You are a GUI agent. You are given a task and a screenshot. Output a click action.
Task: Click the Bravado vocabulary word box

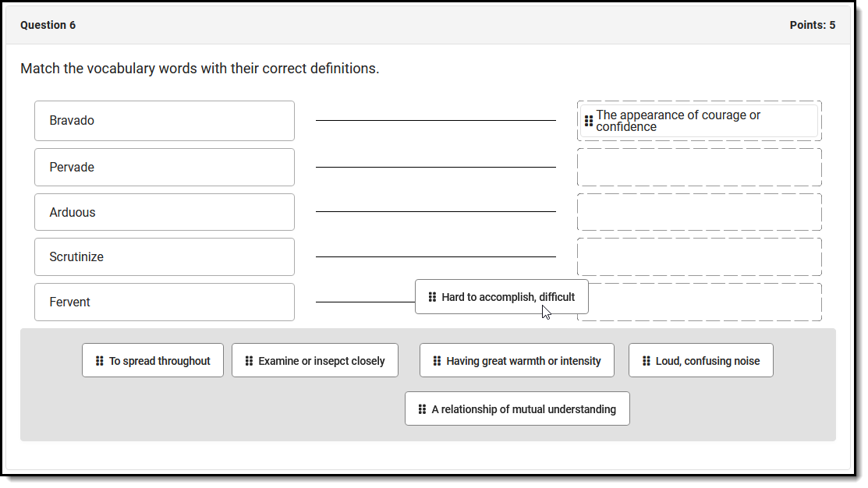point(164,121)
